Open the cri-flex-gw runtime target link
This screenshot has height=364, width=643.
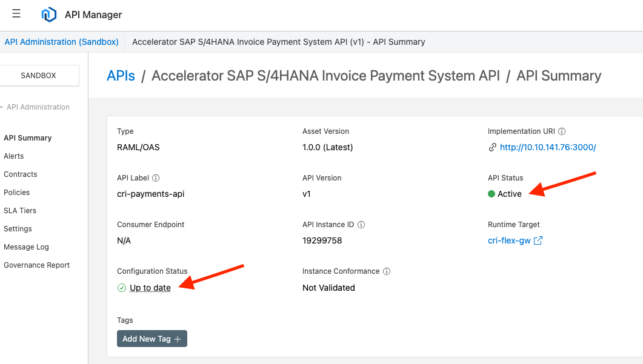(509, 240)
